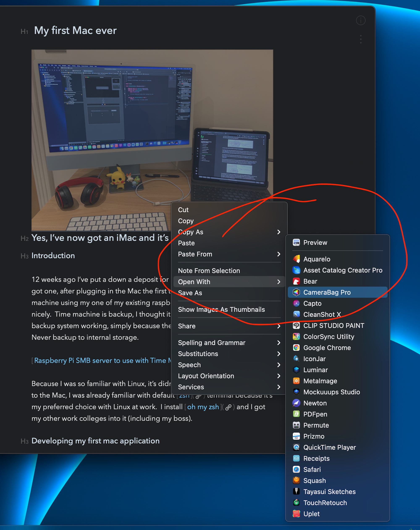Click the H3 Introduction heading
Screen dimensions: 420x530
click(x=53, y=256)
